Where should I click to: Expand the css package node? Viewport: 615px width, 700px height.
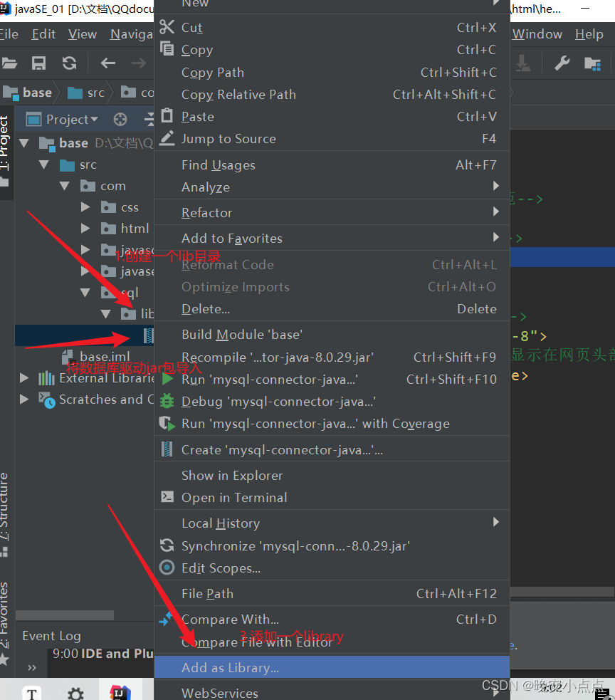tap(85, 207)
